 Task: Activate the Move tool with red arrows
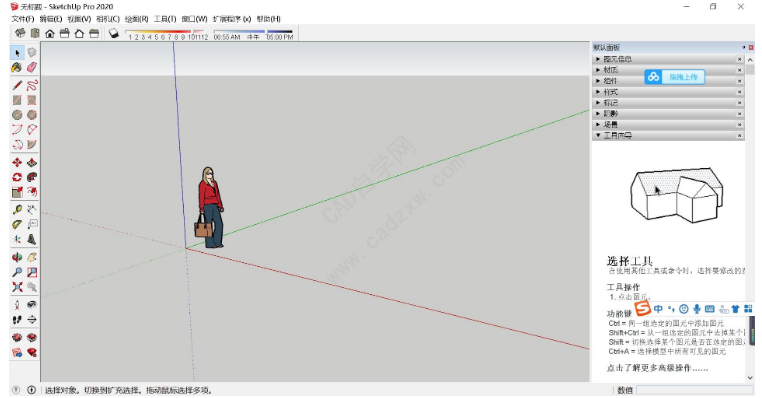[17, 162]
